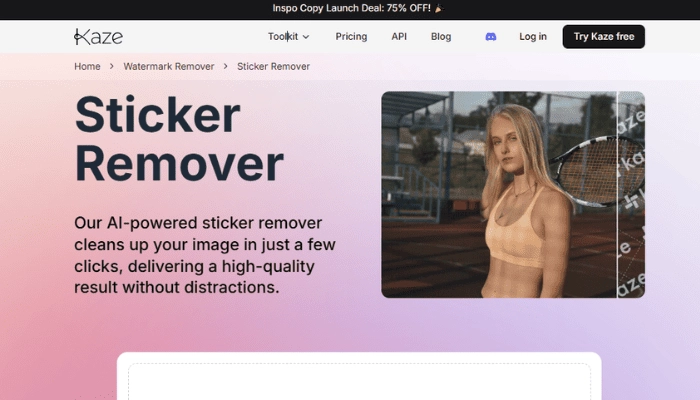Click the down arrow beside Toolkit
This screenshot has height=400, width=700.
(306, 37)
